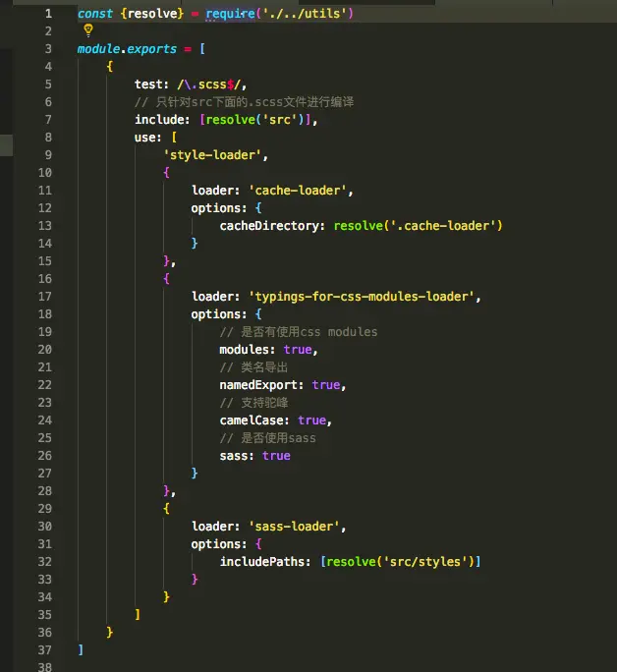Screen dimensions: 617x672
Task: Click 'include:' property on line 7
Action: 162,120
